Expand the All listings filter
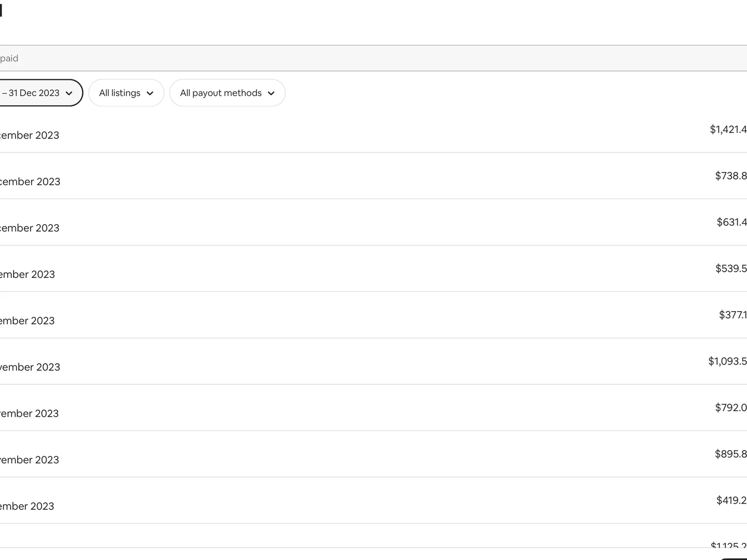The image size is (747, 560). [x=126, y=93]
